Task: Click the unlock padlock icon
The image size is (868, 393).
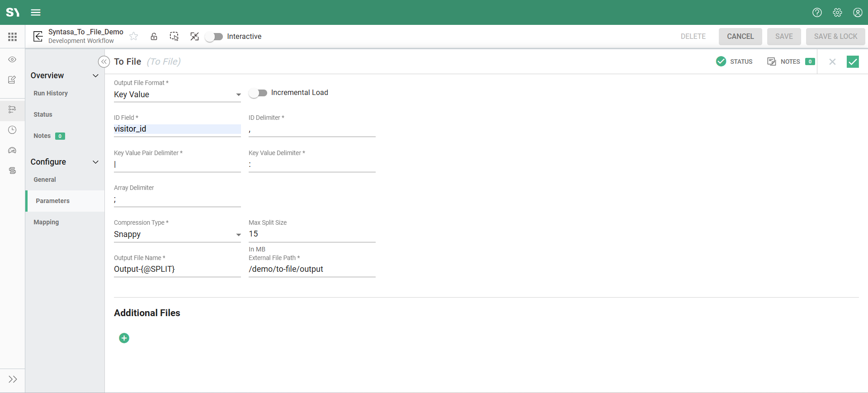Action: tap(154, 36)
